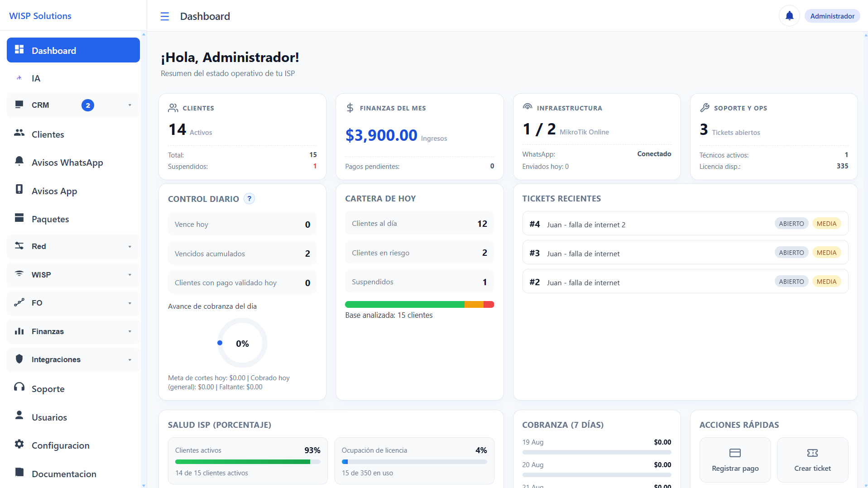Go to Paquetes in the sidebar
The image size is (868, 488).
coord(73,219)
